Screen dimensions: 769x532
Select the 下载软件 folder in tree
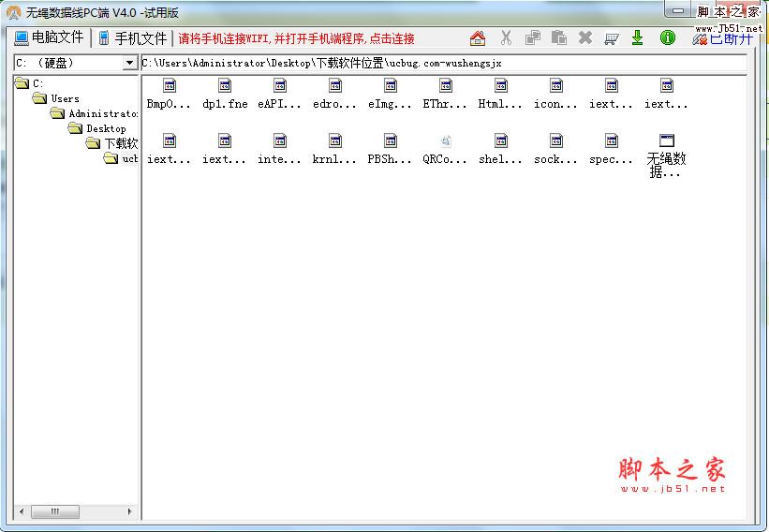[111, 143]
